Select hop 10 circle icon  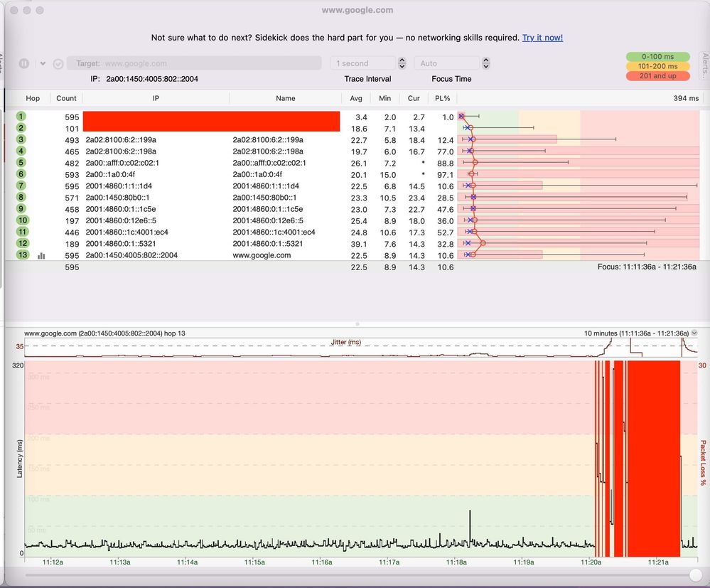[x=23, y=220]
